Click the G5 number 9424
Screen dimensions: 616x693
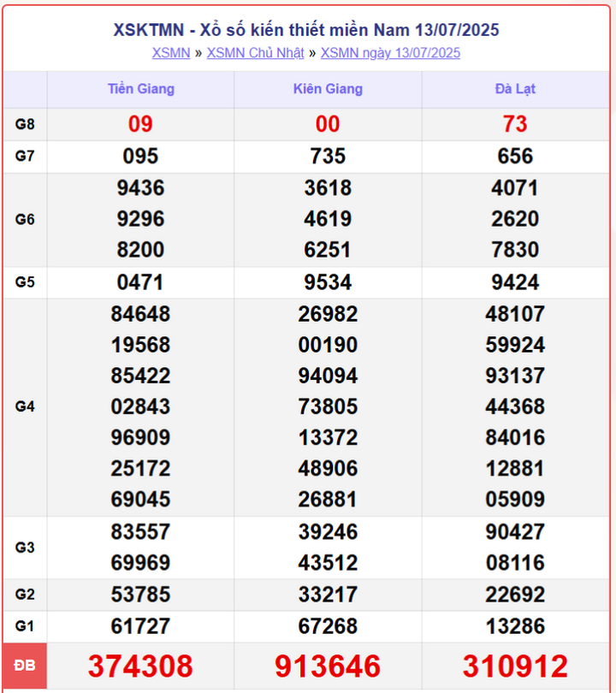515,282
